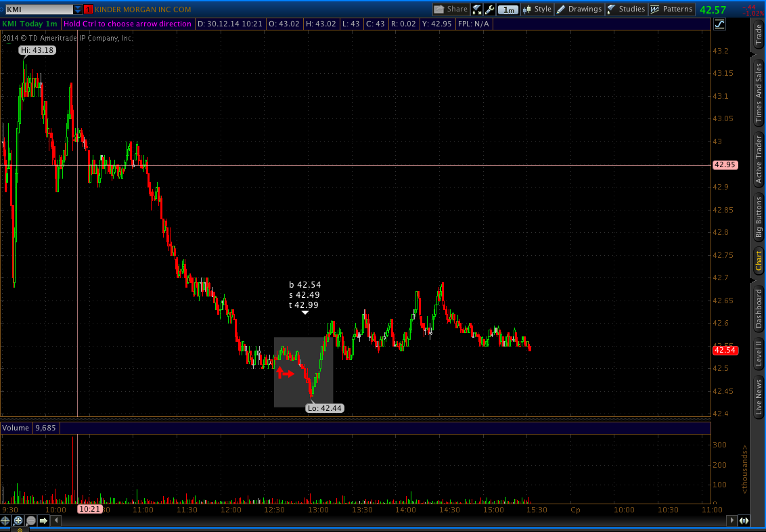This screenshot has height=532, width=766.
Task: Click the time axis expand/compress icon
Action: click(x=744, y=520)
